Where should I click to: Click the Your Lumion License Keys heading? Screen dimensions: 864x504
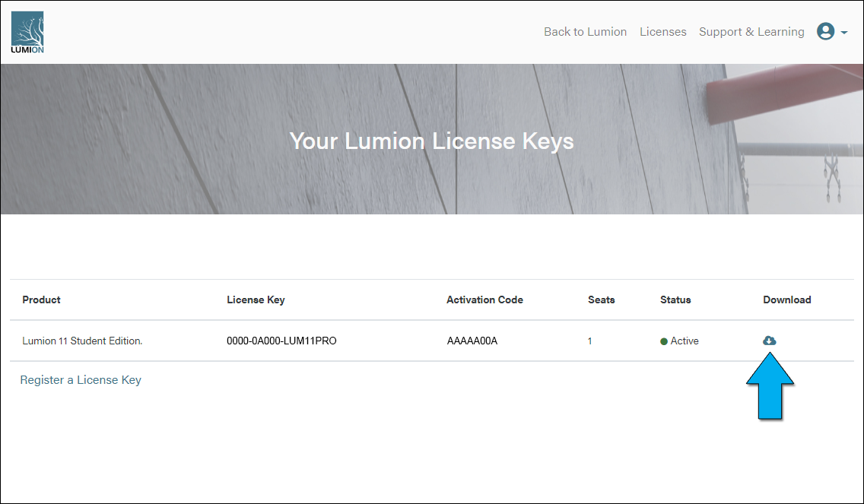[x=431, y=141]
